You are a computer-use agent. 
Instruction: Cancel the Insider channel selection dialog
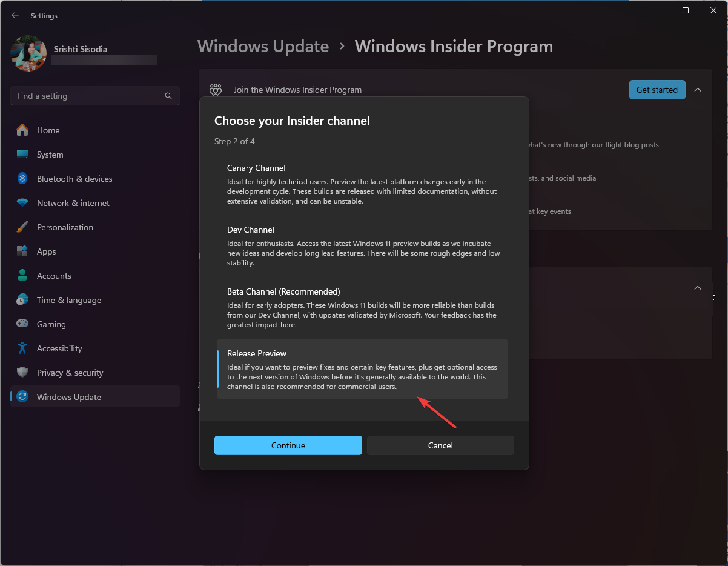[440, 445]
